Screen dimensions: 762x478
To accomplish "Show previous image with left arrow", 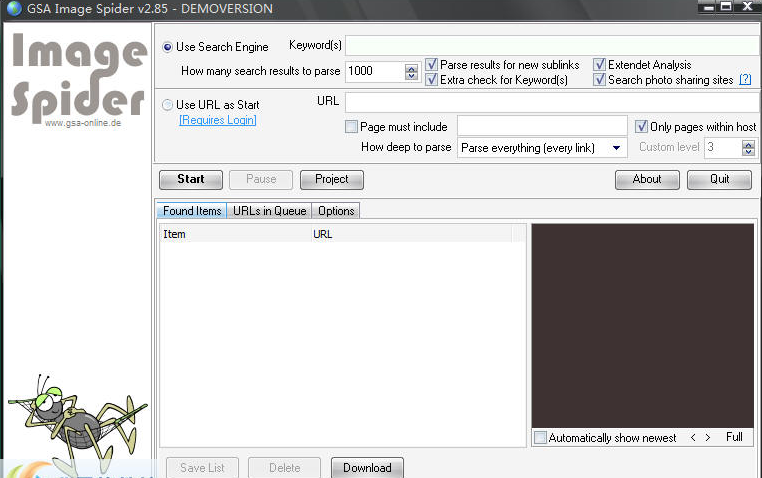I will [693, 438].
